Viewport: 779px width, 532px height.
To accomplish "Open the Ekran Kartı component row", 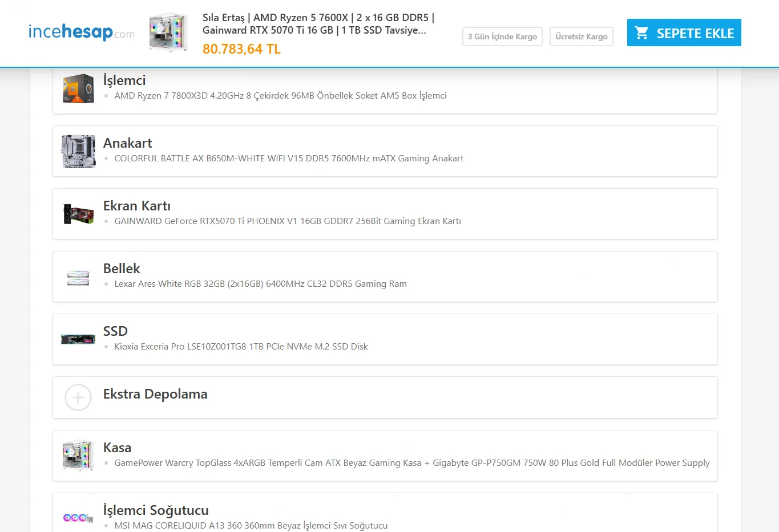I will click(x=385, y=214).
